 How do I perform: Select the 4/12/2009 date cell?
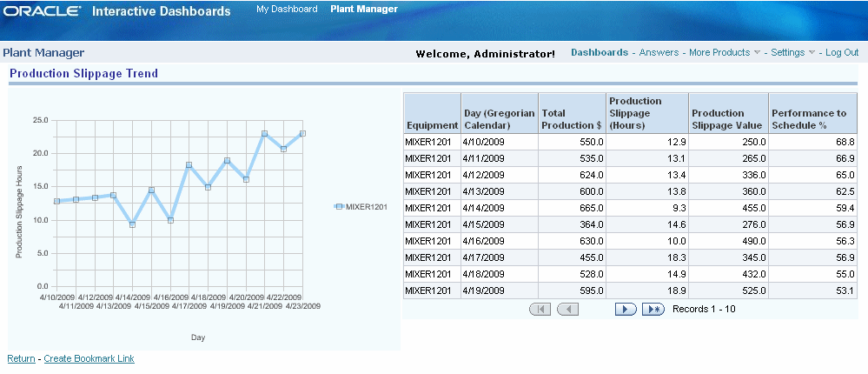click(x=500, y=175)
